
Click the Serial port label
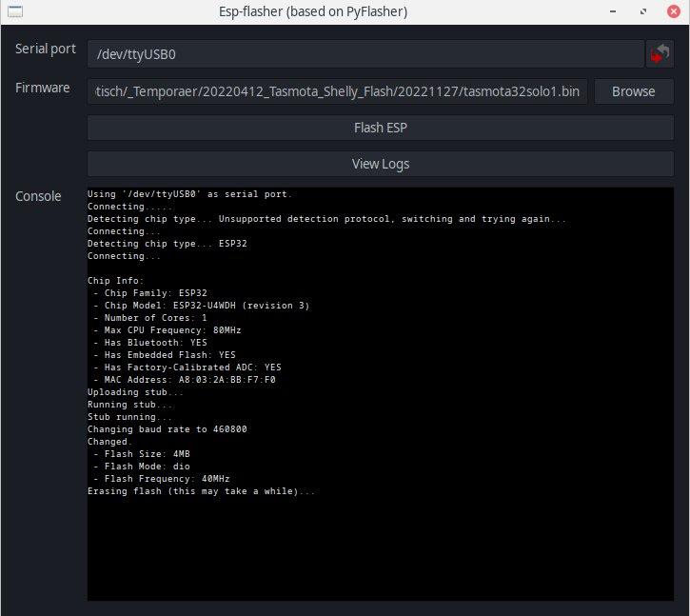click(46, 49)
